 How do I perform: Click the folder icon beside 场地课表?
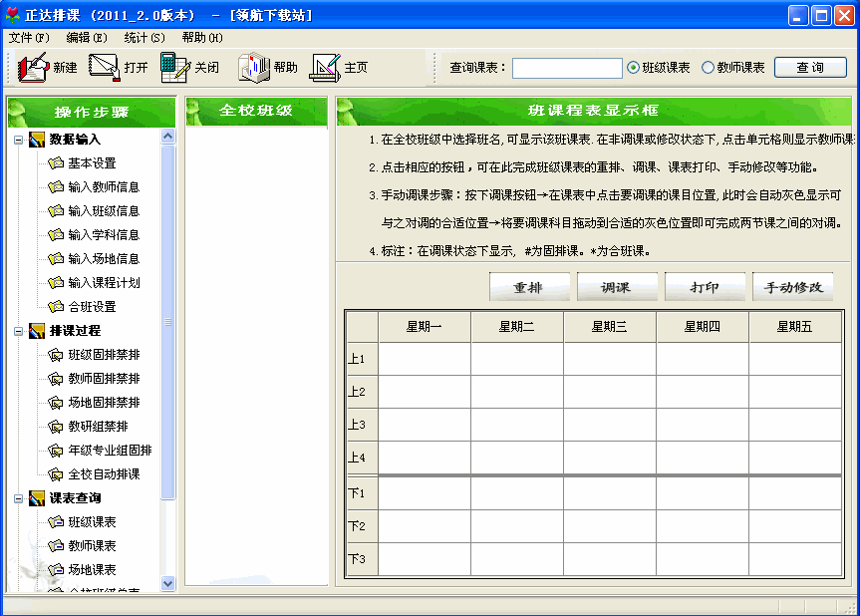[56, 570]
